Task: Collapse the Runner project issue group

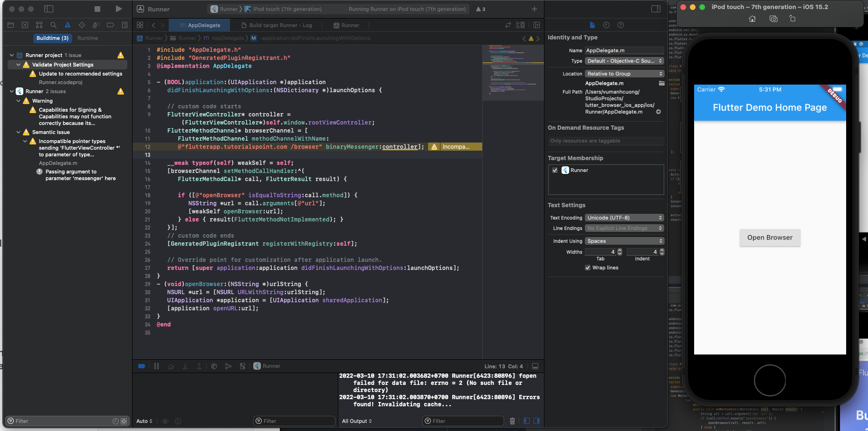Action: click(12, 55)
